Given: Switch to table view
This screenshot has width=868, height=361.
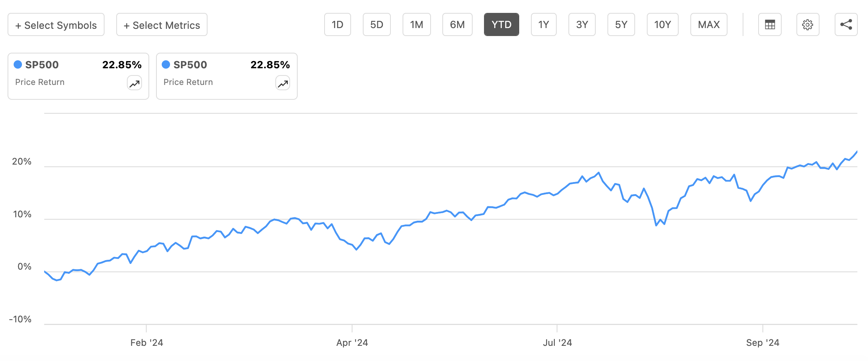Looking at the screenshot, I should [770, 24].
